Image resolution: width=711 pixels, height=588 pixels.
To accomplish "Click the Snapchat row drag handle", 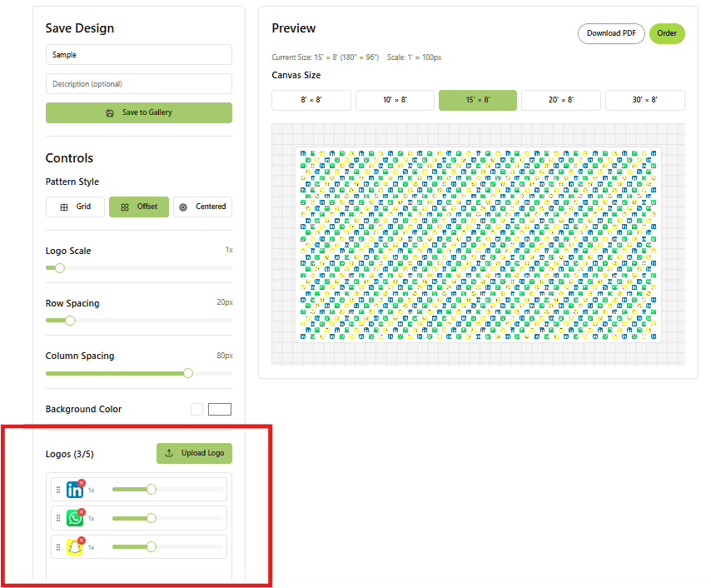I will (x=58, y=547).
